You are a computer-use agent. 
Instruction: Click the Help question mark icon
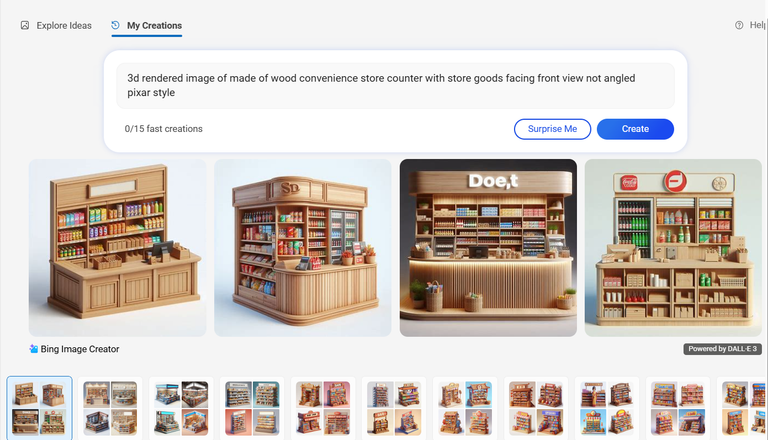[739, 25]
